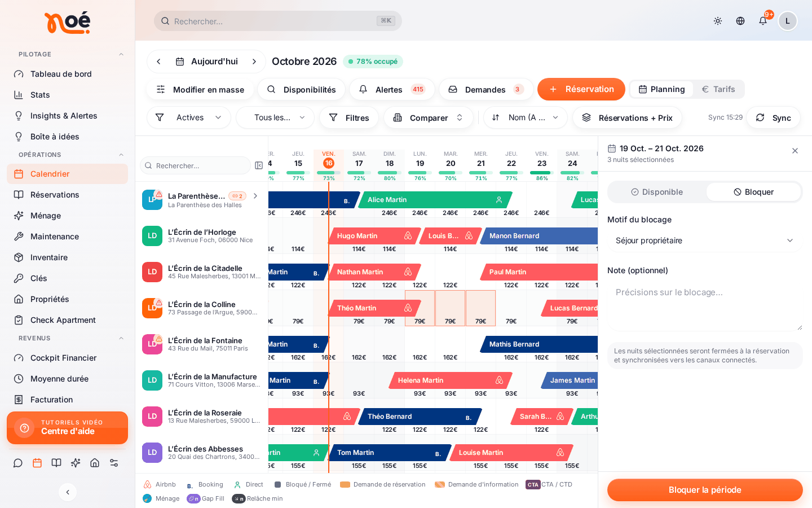
Task: Open the book icon in bottom bar
Action: click(x=56, y=463)
